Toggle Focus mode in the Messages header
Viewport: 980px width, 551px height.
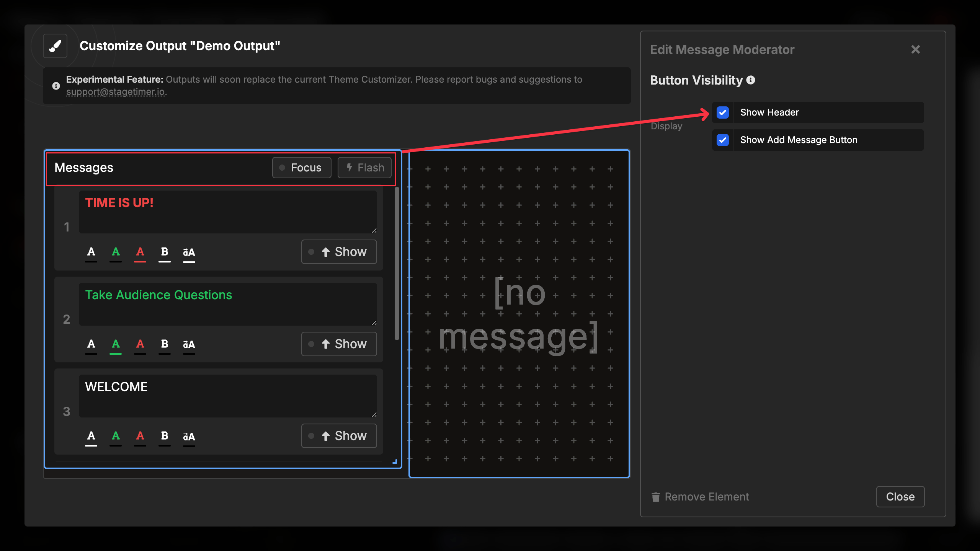click(x=301, y=167)
